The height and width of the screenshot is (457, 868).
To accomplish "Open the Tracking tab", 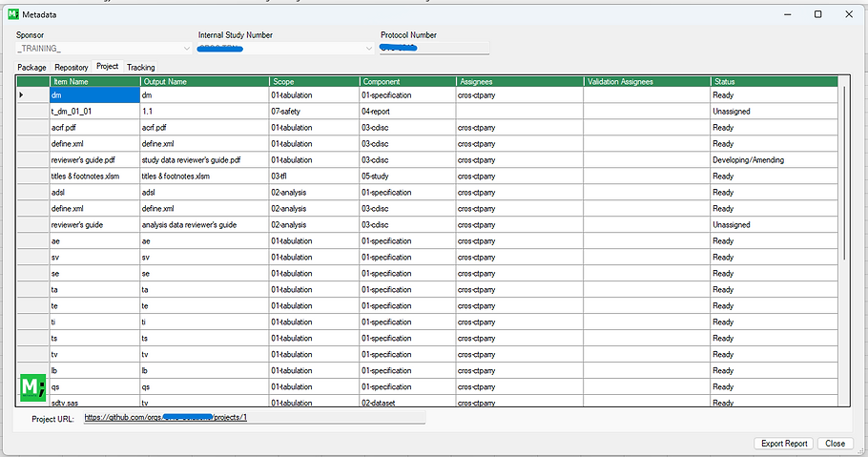I will 140,67.
